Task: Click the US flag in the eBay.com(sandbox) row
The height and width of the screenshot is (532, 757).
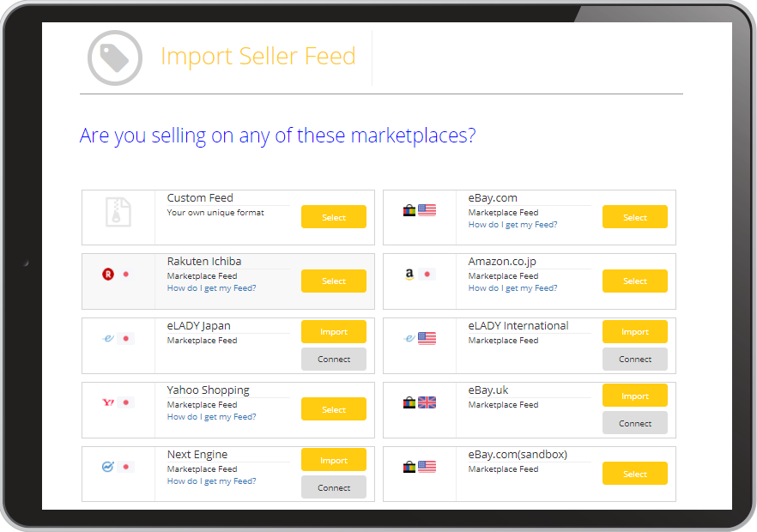Action: pos(427,467)
